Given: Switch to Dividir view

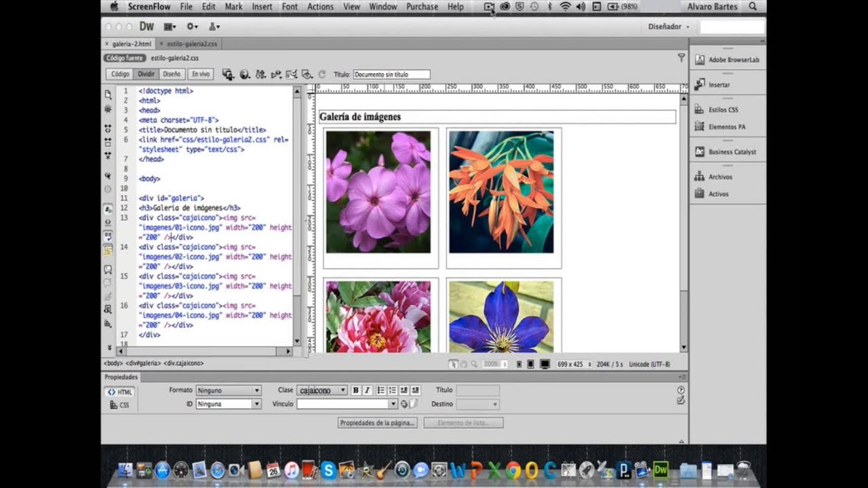Looking at the screenshot, I should [146, 74].
